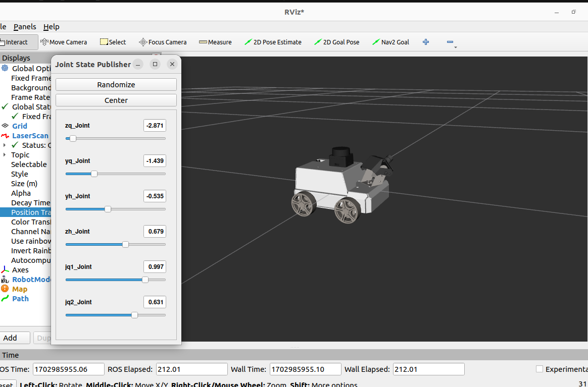Click the robot model in 3D view

(341, 186)
